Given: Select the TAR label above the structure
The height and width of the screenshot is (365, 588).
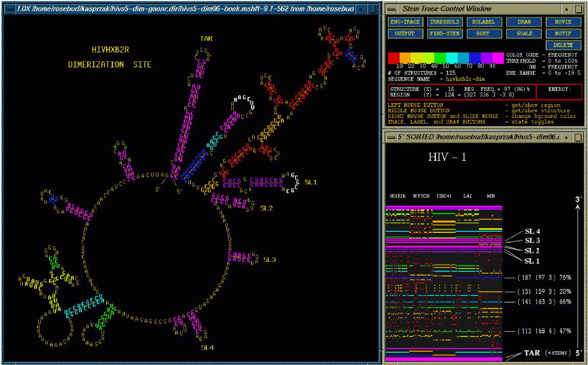Looking at the screenshot, I should [x=207, y=39].
